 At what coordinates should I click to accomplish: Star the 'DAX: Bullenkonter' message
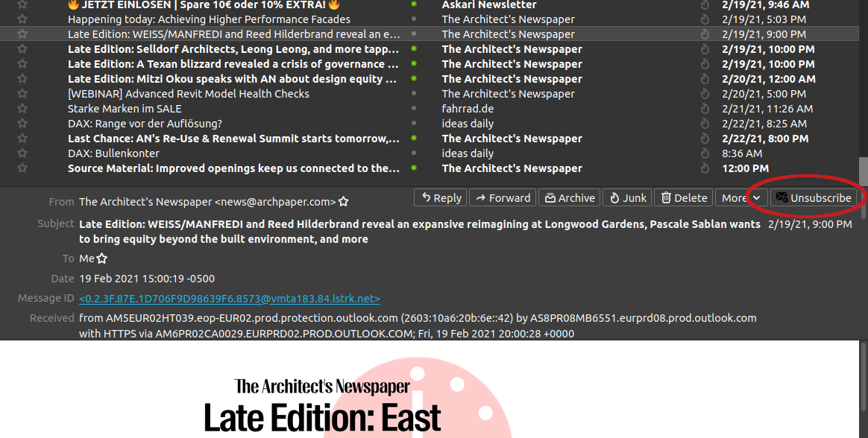[x=22, y=153]
